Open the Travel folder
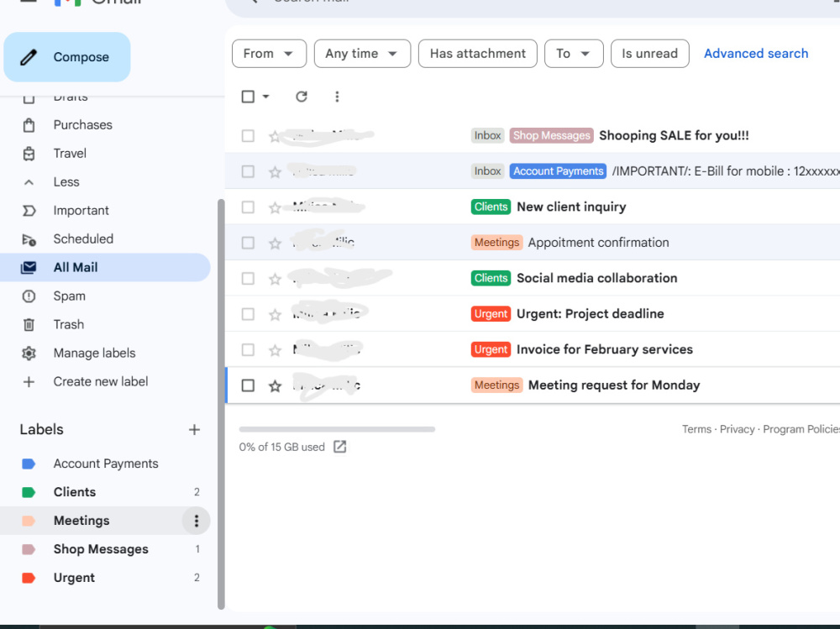This screenshot has height=629, width=840. [x=70, y=153]
